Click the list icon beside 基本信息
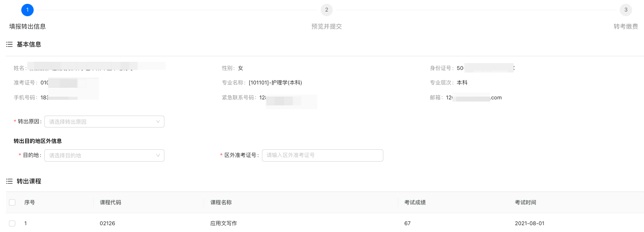The width and height of the screenshot is (644, 232). (9, 44)
